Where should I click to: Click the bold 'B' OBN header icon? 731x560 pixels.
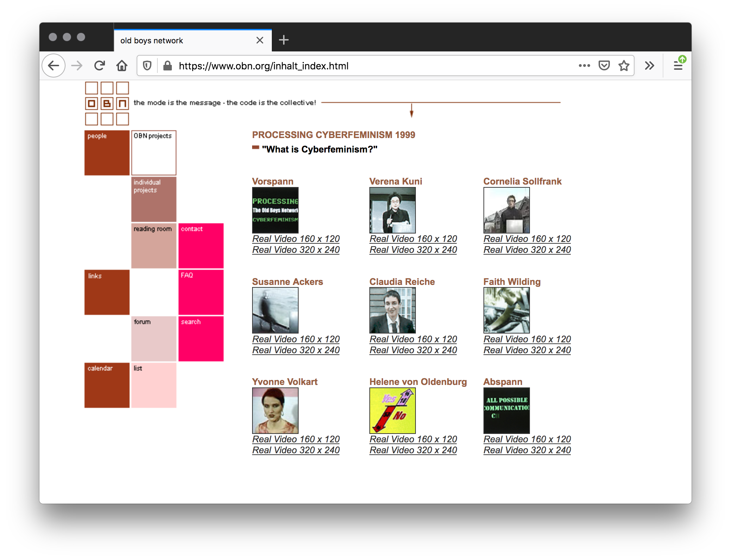107,104
